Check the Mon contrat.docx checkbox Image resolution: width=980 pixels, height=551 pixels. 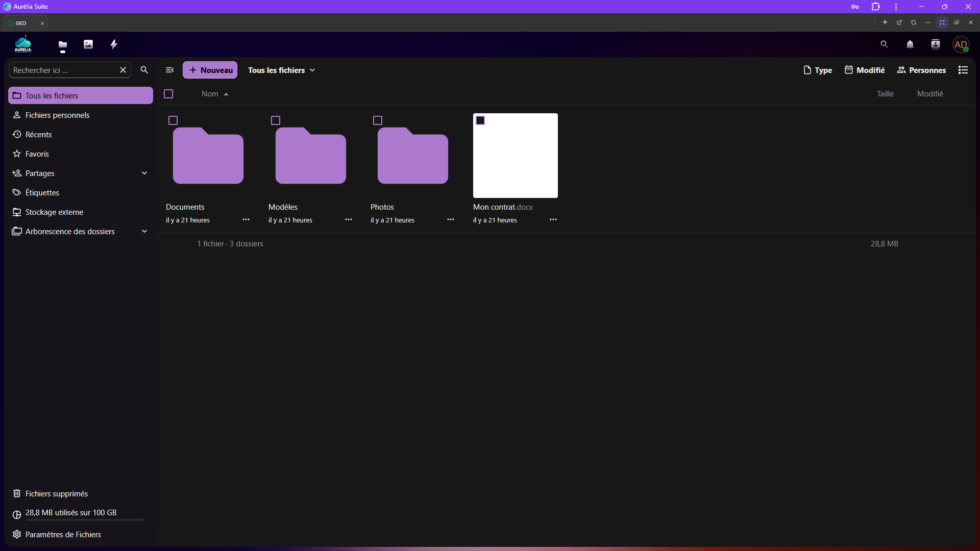(x=480, y=120)
